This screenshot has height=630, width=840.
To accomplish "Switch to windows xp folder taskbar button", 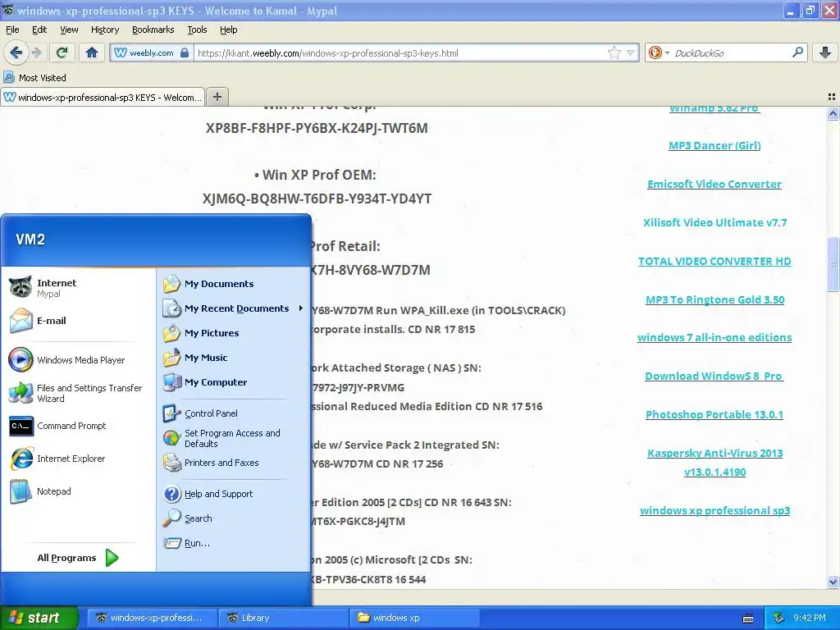I will 414,618.
